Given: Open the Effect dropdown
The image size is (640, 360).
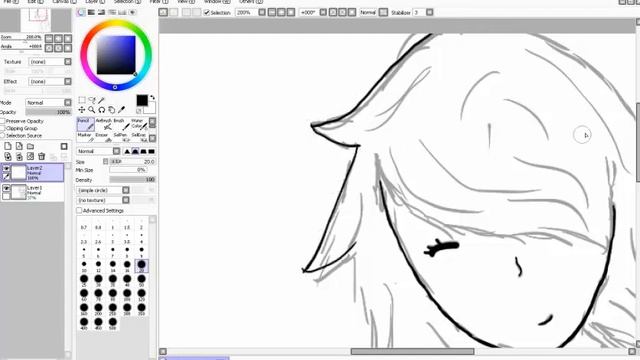Looking at the screenshot, I should (x=50, y=82).
